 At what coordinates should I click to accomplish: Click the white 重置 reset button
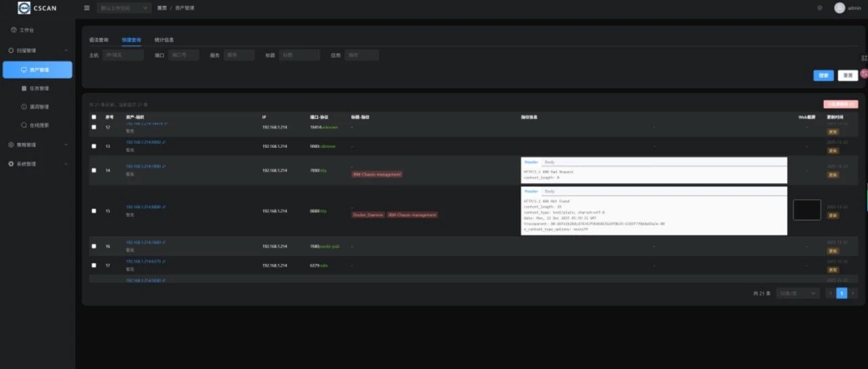tap(848, 75)
